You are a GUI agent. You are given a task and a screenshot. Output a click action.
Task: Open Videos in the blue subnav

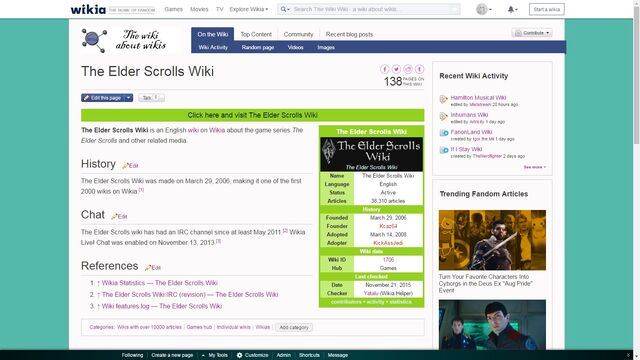(x=296, y=47)
